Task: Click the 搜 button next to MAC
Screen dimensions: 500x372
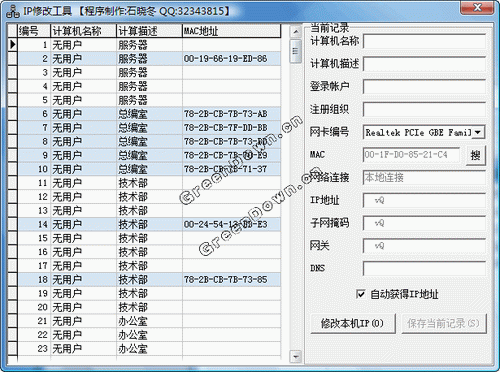Action: pyautogui.click(x=475, y=155)
